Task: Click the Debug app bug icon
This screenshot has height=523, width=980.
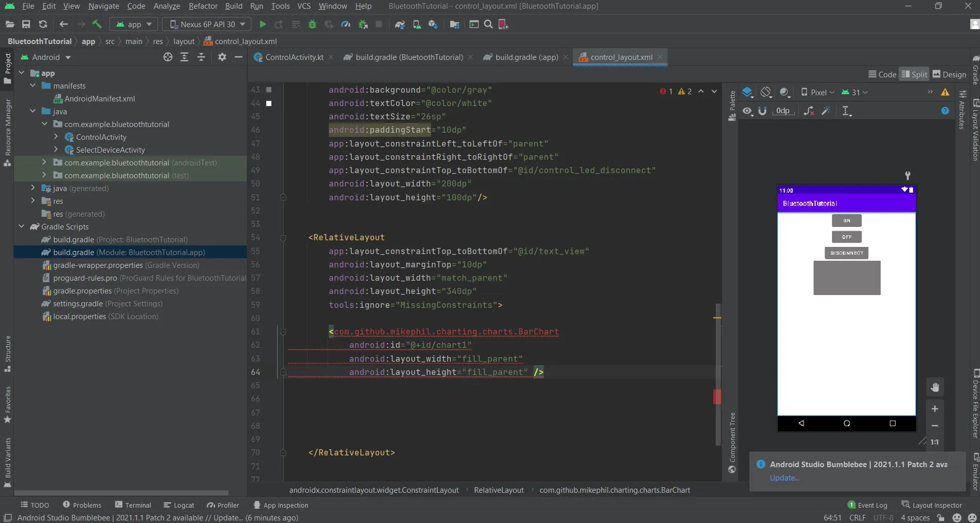Action: pyautogui.click(x=312, y=24)
